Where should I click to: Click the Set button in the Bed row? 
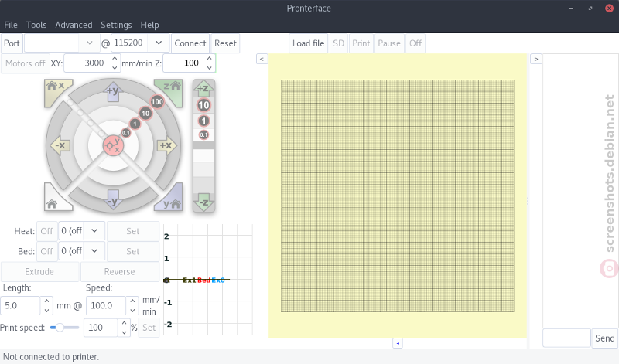[x=133, y=251]
